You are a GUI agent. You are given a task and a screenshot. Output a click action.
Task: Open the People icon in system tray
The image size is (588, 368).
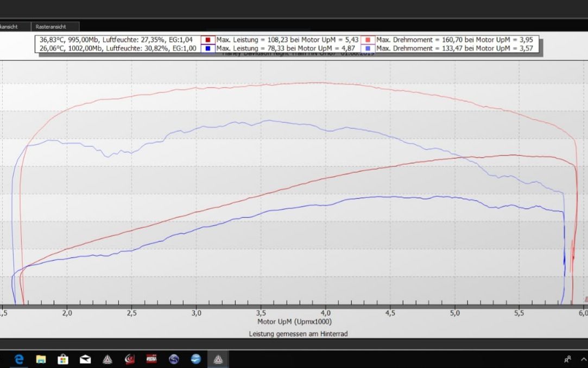tap(568, 359)
